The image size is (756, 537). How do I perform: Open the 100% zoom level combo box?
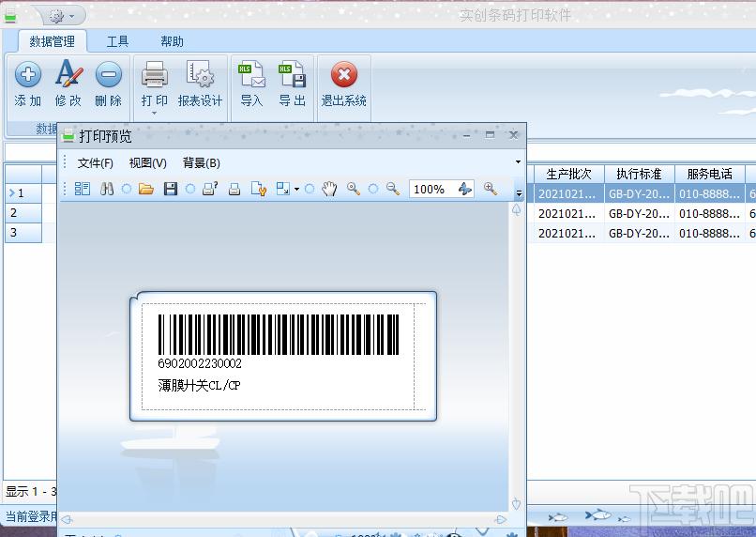[x=442, y=189]
